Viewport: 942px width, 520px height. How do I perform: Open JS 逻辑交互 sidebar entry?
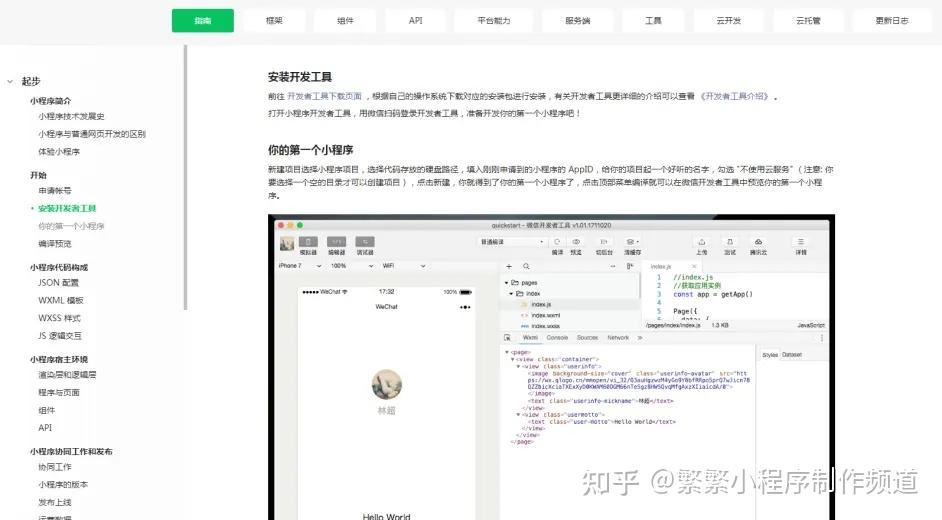coord(59,336)
